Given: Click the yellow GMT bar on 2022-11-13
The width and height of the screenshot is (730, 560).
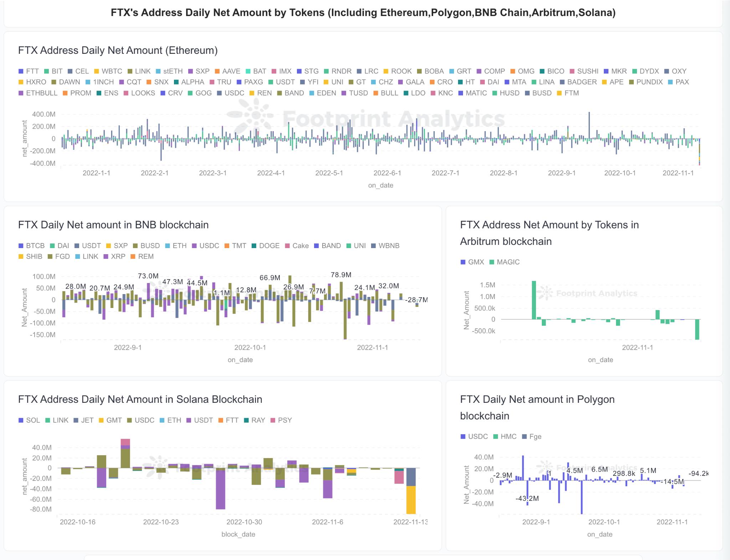Looking at the screenshot, I should [411, 500].
